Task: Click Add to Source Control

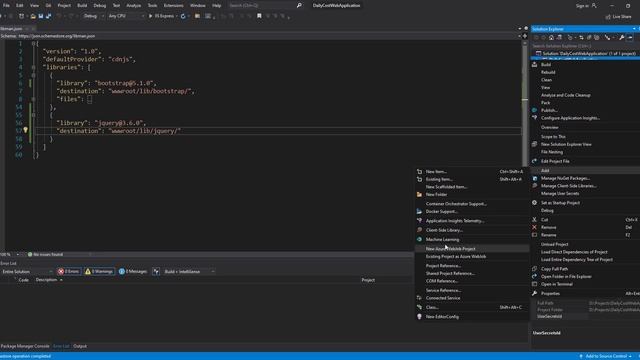Action: pyautogui.click(x=605, y=356)
